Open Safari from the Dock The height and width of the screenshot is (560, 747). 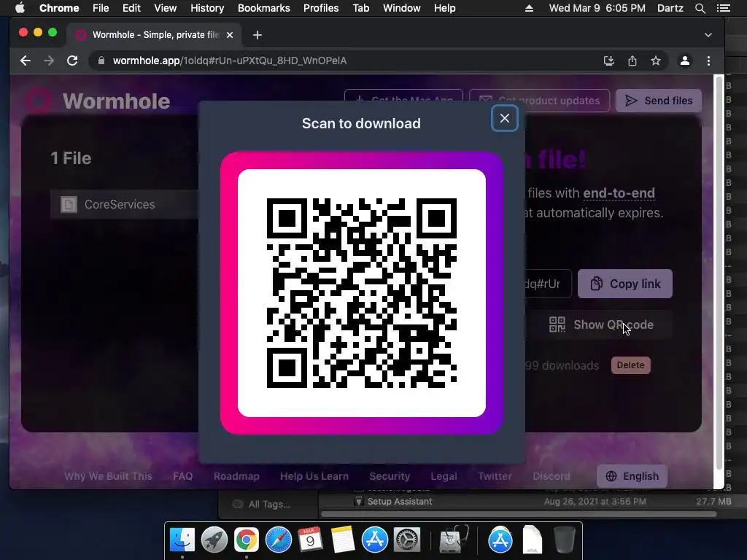(x=278, y=540)
